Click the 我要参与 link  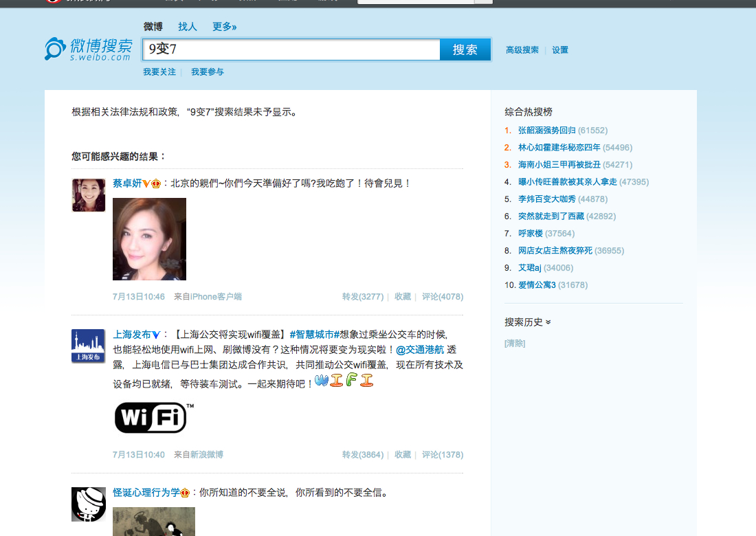(x=208, y=72)
